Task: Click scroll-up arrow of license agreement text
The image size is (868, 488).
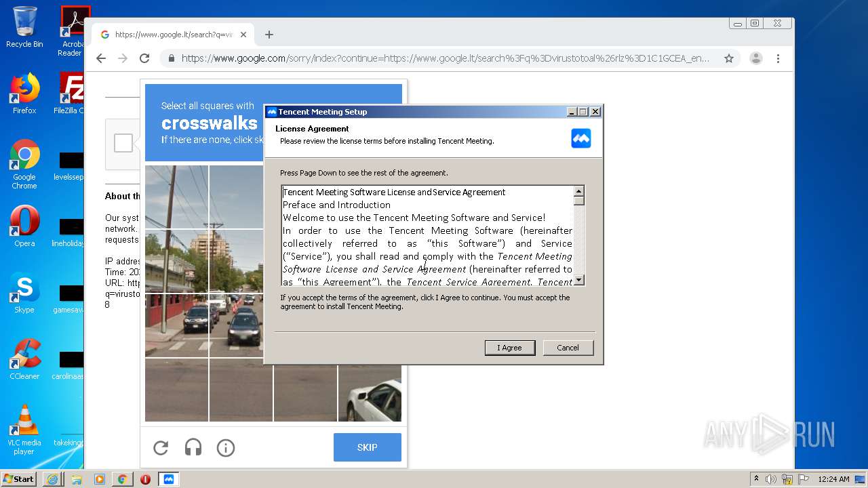Action: point(578,191)
